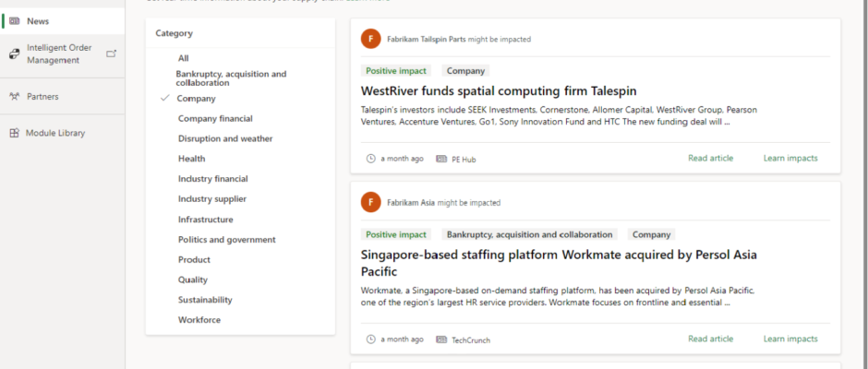868x369 pixels.
Task: Click Positive impact tag on WestRiver article
Action: click(x=396, y=71)
